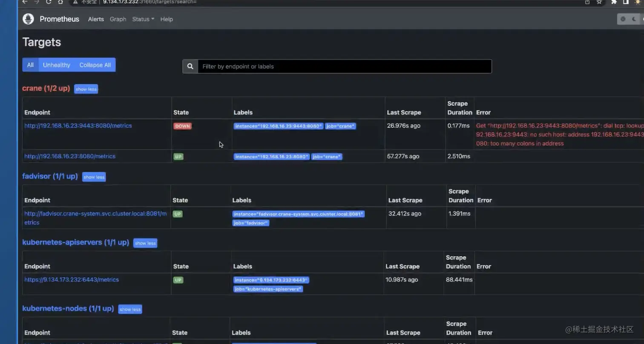Click the browser home icon
Viewport: 644px width, 344px height.
pyautogui.click(x=60, y=2)
